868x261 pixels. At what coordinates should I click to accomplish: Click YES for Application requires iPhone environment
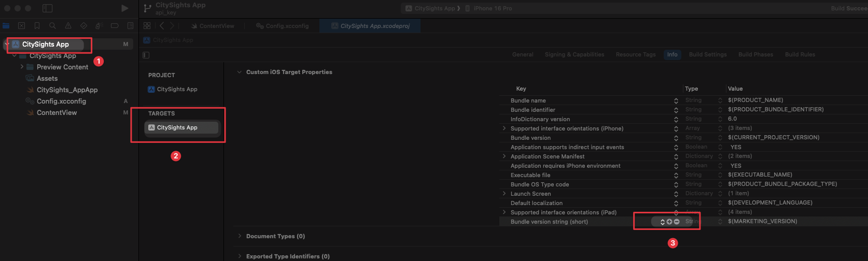click(736, 166)
